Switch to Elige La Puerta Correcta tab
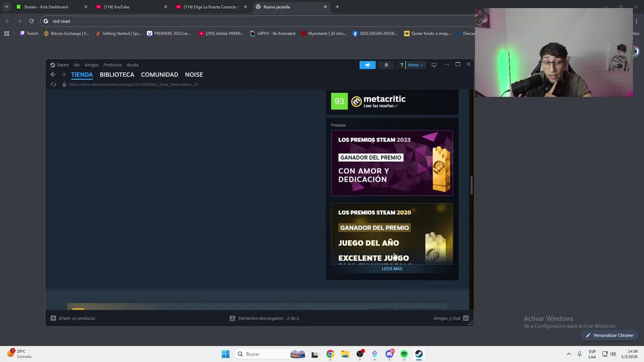Viewport: 644px width, 362px height. tap(211, 7)
